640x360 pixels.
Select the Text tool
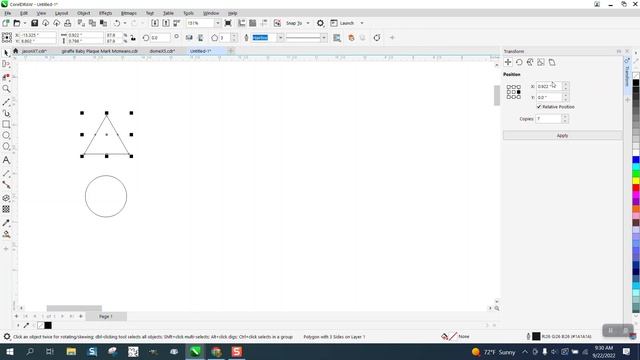click(6, 160)
